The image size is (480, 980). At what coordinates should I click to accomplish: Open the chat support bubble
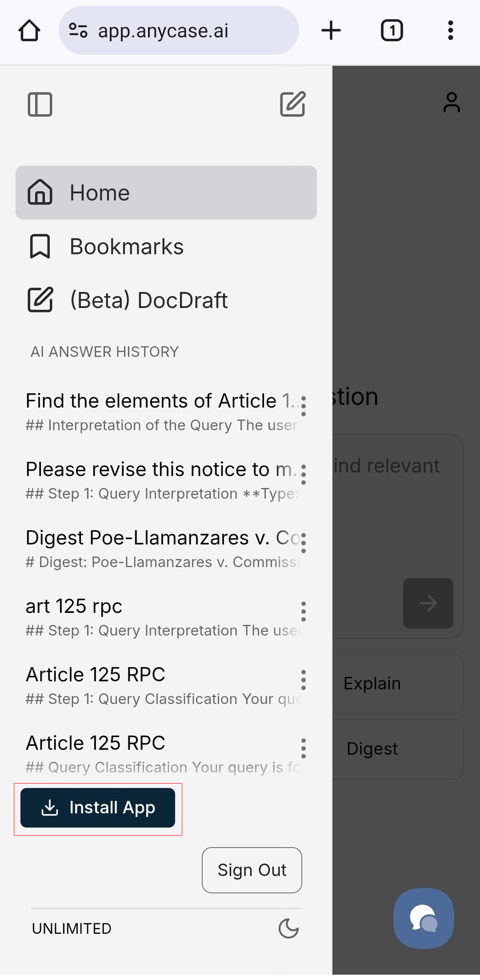pos(424,918)
